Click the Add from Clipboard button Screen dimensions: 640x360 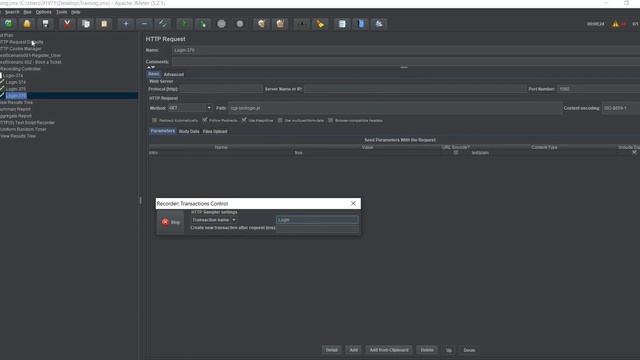click(x=389, y=350)
